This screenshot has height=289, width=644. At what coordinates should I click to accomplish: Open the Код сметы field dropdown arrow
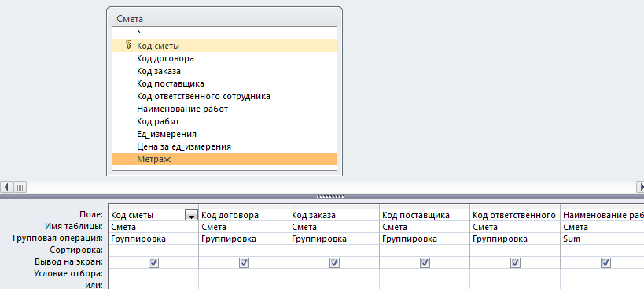click(x=190, y=216)
